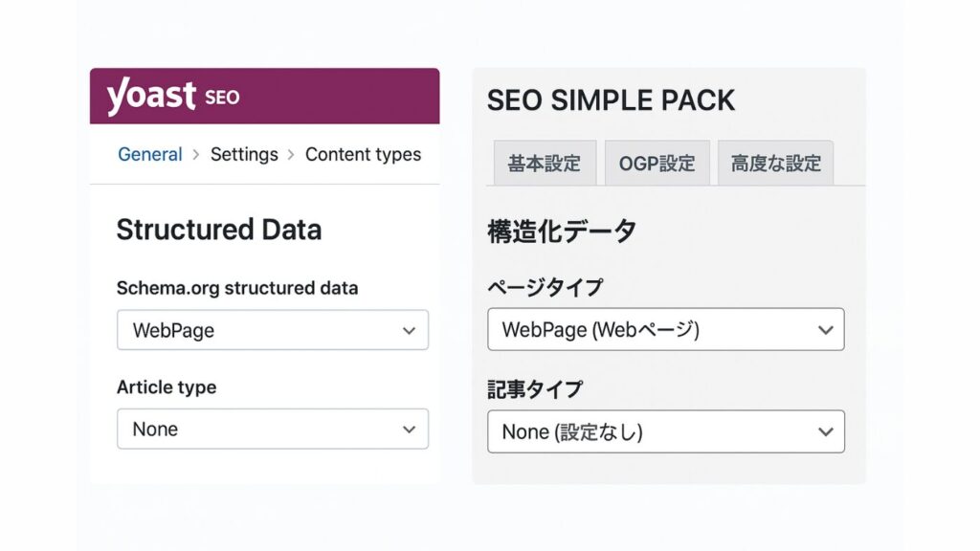Viewport: 980px width, 551px height.
Task: Open the Article type dropdown showing None
Action: [x=273, y=429]
